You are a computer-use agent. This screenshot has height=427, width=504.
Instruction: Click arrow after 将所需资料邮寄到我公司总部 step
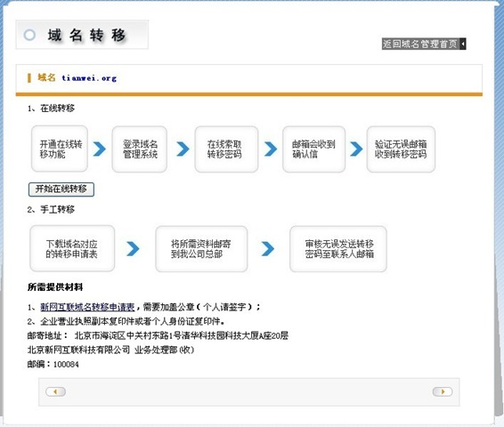tap(268, 249)
